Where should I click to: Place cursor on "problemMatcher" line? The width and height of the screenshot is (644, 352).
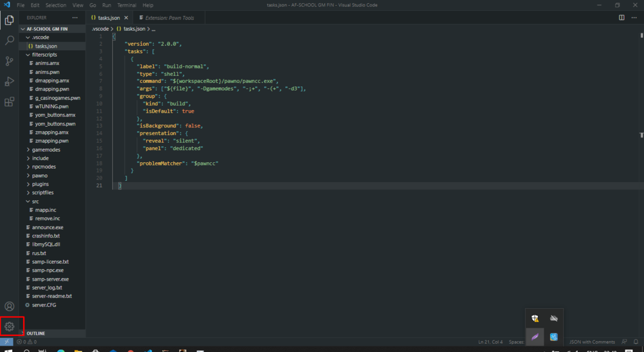click(178, 163)
